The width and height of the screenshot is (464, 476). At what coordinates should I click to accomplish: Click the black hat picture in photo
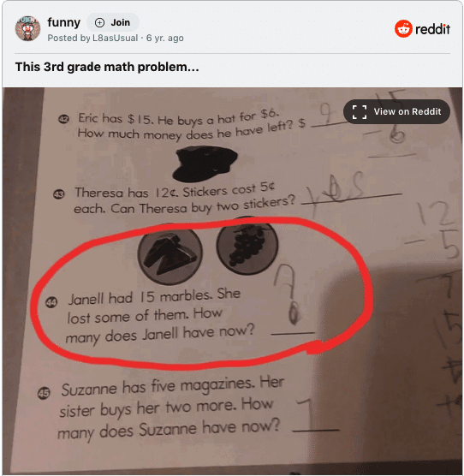[x=205, y=163]
